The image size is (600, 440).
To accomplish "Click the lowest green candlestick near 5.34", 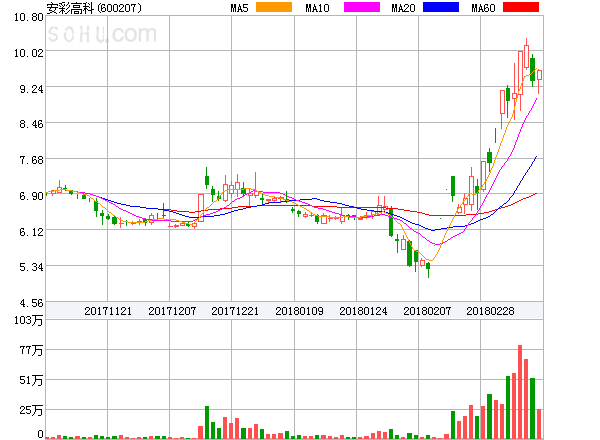I will pos(428,268).
